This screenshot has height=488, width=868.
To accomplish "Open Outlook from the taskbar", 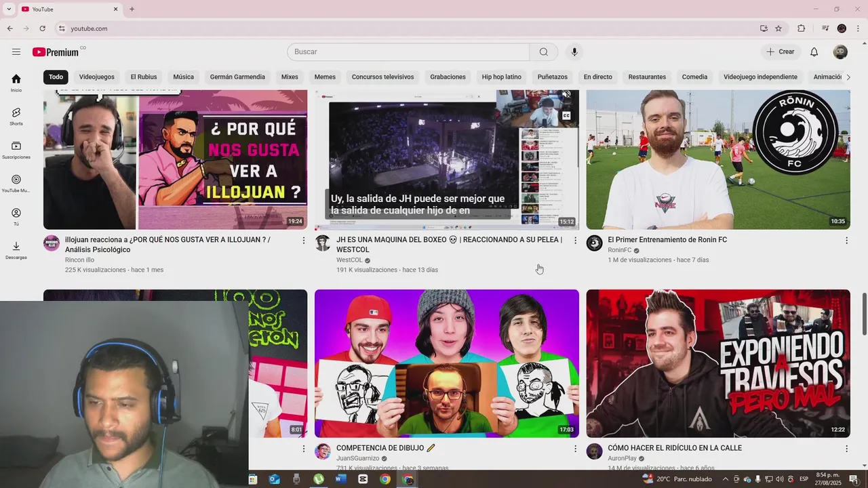I will click(274, 479).
